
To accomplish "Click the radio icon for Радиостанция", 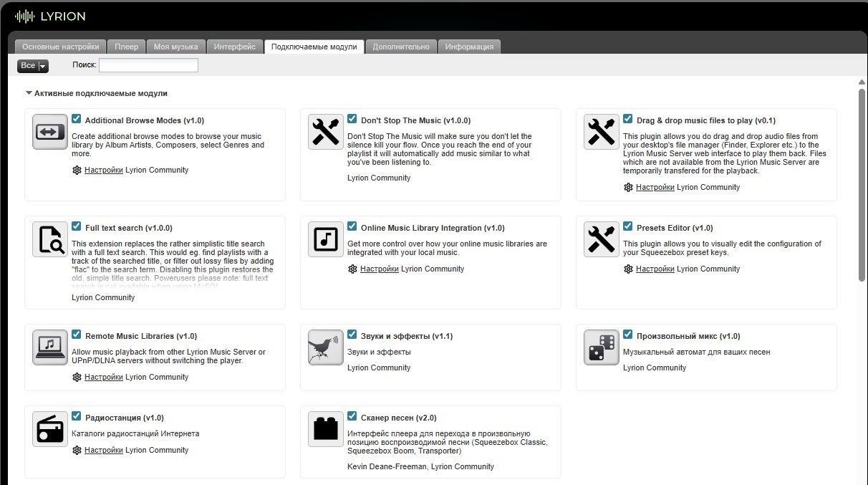I will click(x=50, y=429).
